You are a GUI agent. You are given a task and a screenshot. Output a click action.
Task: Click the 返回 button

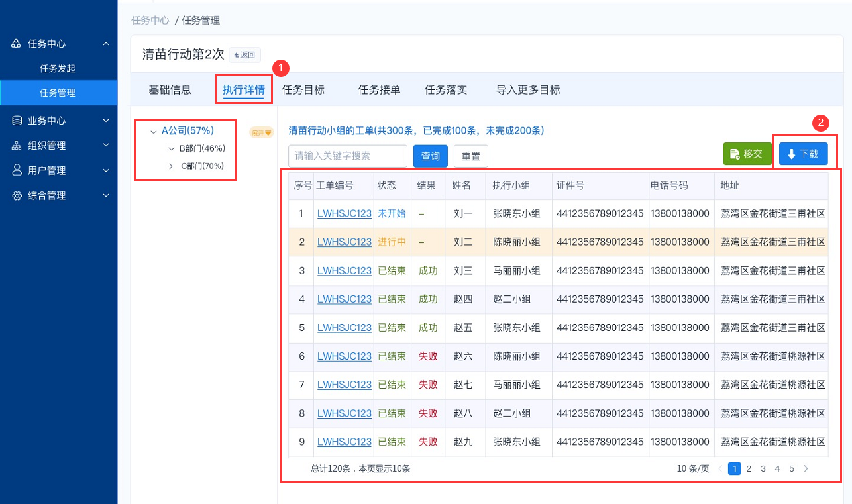click(245, 55)
